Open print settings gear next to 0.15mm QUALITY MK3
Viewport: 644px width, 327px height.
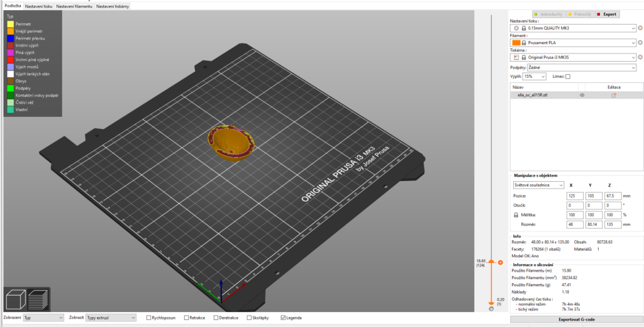pos(640,28)
